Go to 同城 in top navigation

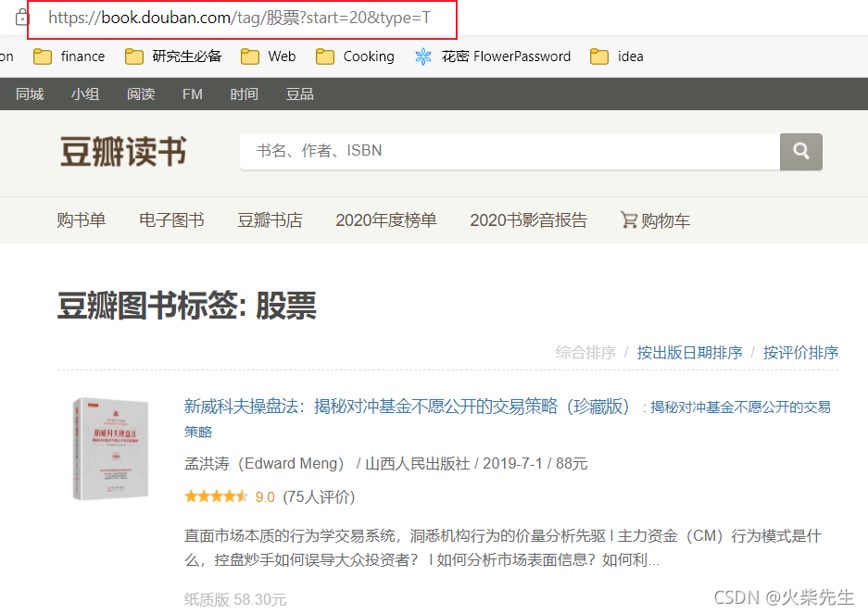30,94
